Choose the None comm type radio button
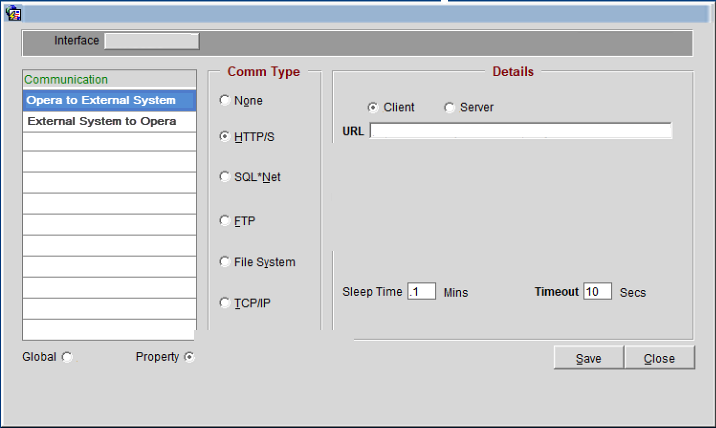 pyautogui.click(x=224, y=100)
